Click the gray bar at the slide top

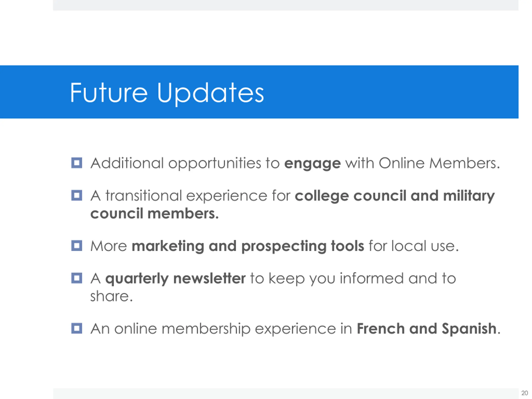(286, 5)
